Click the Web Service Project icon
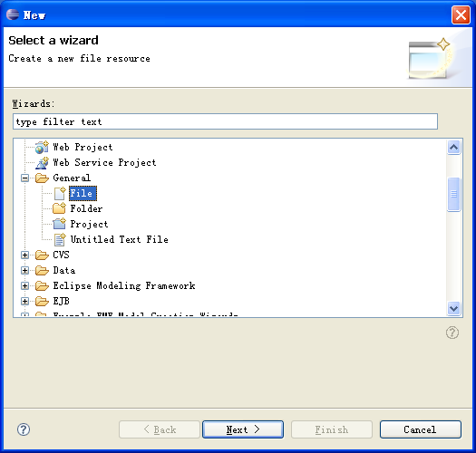 click(x=42, y=163)
